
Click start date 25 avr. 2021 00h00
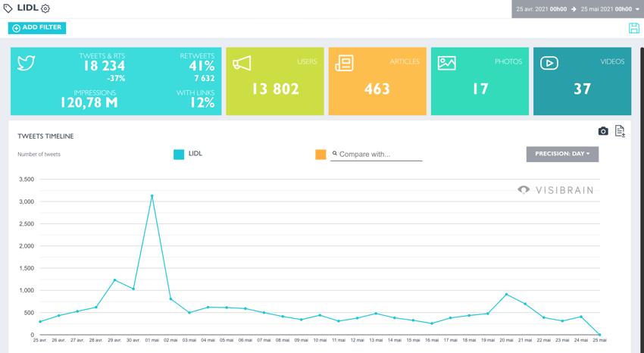point(541,9)
